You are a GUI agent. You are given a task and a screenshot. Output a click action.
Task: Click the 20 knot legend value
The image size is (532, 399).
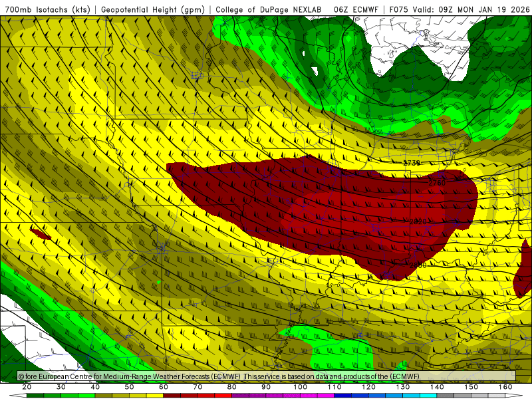(x=27, y=387)
